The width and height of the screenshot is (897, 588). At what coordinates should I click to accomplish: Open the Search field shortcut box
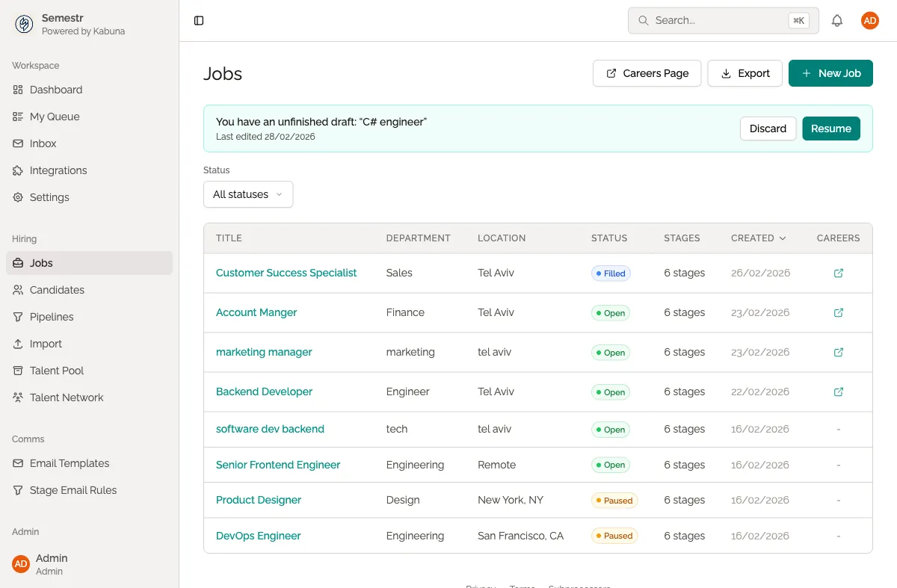point(798,20)
